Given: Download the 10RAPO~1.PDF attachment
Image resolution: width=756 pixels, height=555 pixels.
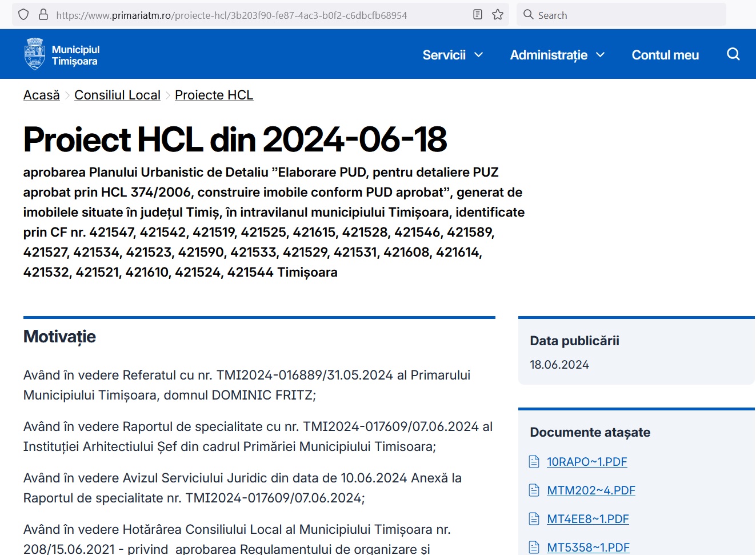Looking at the screenshot, I should click(x=587, y=462).
